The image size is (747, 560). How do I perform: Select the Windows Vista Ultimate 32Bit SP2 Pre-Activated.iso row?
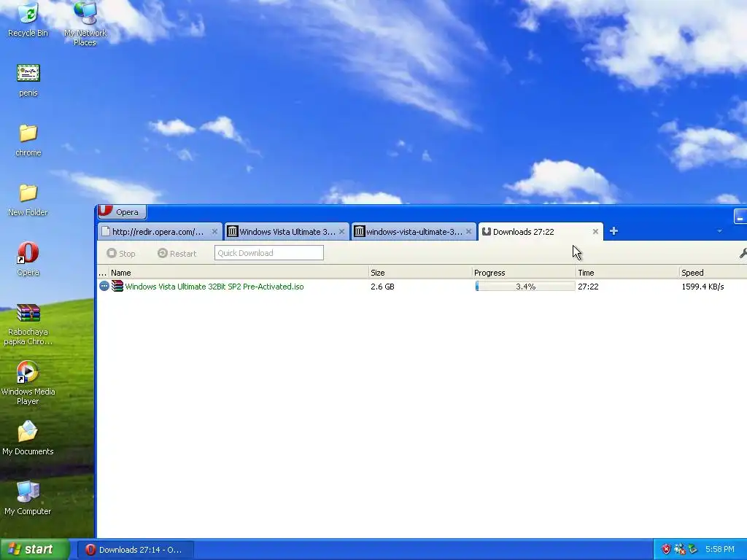coord(422,286)
